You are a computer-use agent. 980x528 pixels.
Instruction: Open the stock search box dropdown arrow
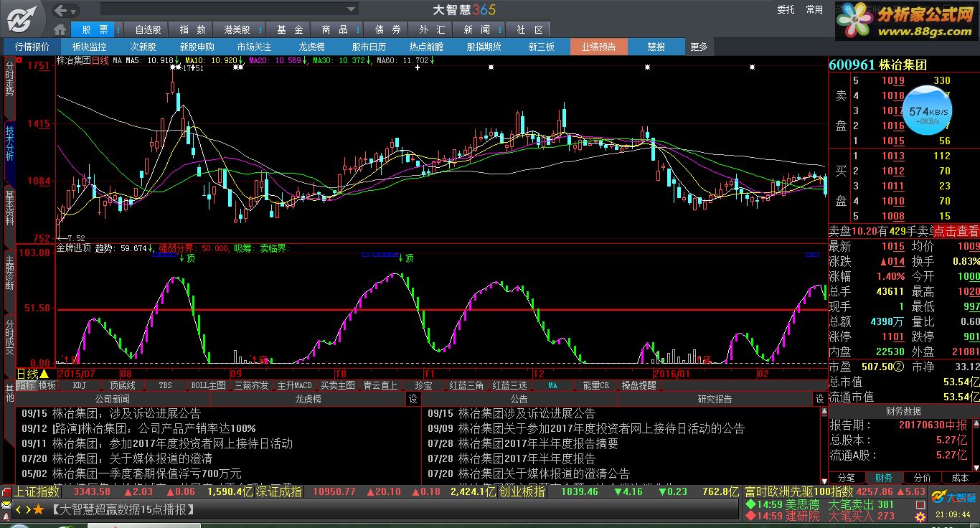(352, 10)
